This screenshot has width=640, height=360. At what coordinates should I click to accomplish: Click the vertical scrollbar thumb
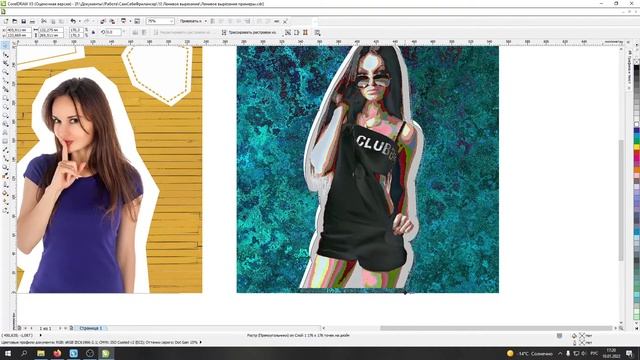(621, 200)
